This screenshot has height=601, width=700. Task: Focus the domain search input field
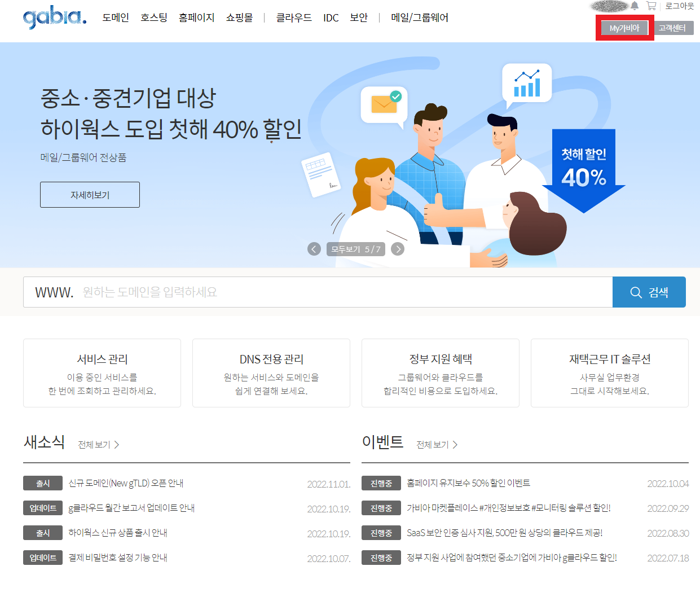coord(318,292)
